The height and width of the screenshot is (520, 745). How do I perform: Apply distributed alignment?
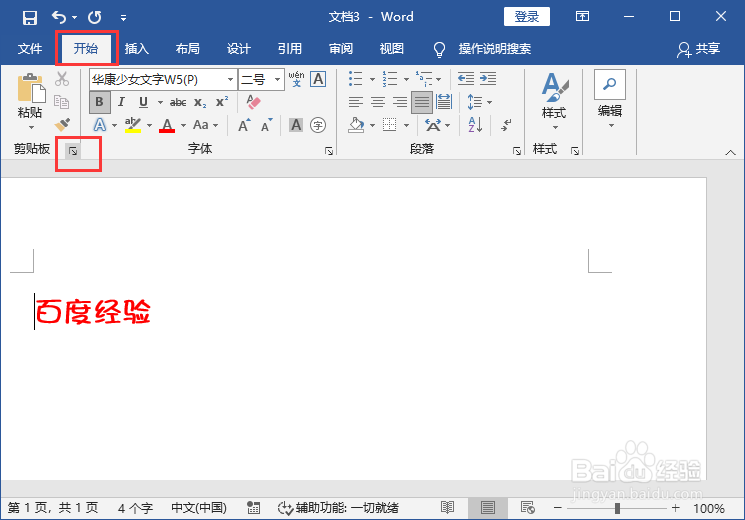(x=444, y=102)
